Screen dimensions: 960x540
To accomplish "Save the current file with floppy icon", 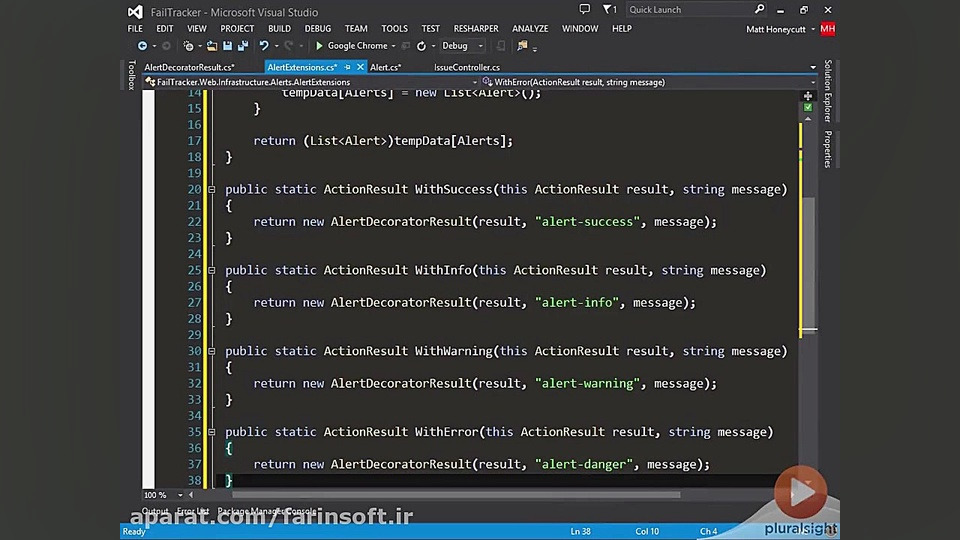I will coord(227,46).
